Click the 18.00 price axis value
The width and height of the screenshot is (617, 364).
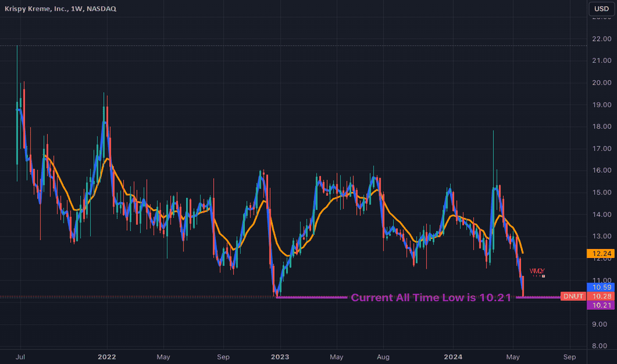pos(602,126)
